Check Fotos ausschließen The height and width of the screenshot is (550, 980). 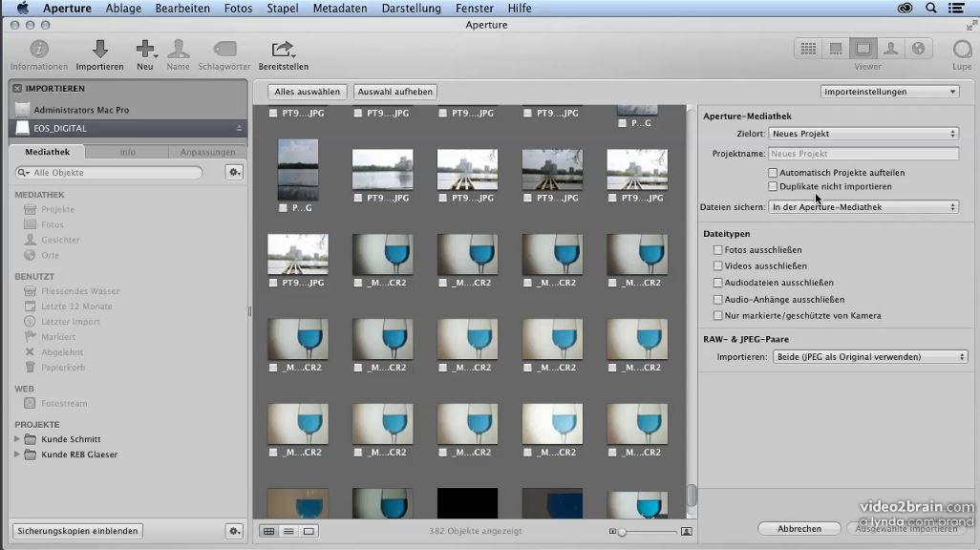click(718, 249)
